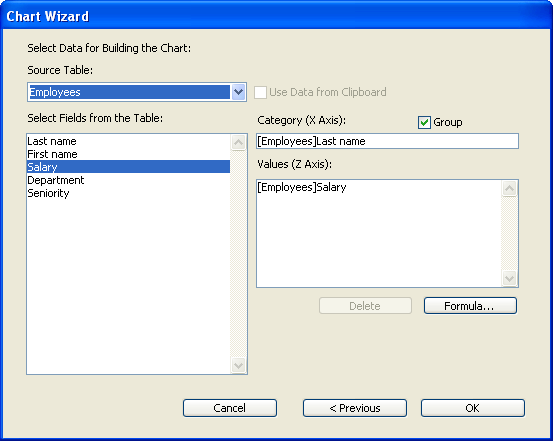Click the Cancel button
The image size is (553, 441).
tap(230, 408)
